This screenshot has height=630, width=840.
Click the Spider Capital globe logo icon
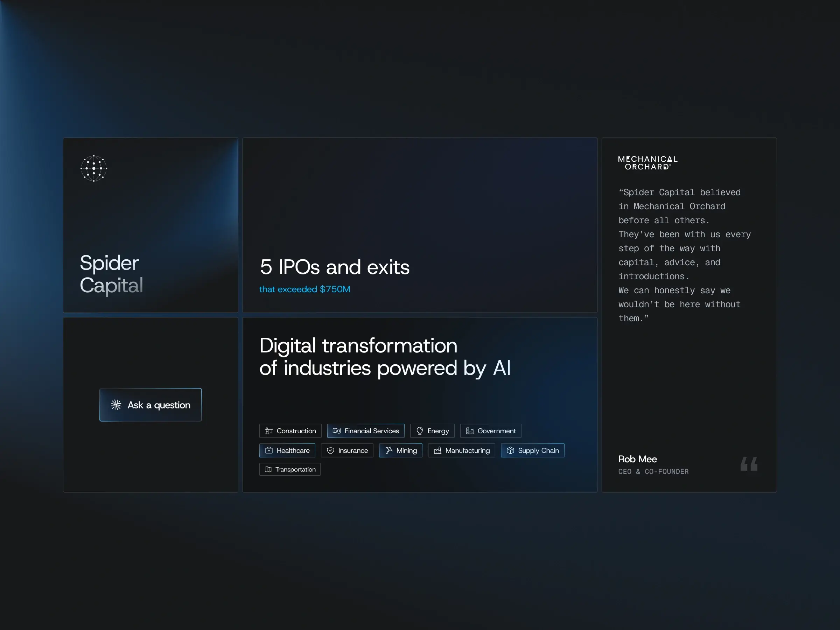(94, 168)
